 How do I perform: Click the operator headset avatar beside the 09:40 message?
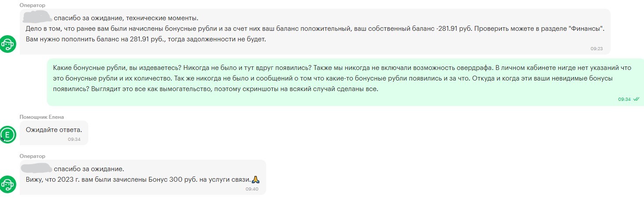point(8,184)
